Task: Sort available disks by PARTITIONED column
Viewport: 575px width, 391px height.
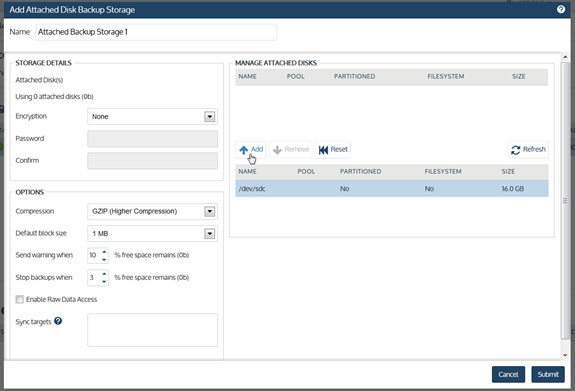Action: pos(360,172)
